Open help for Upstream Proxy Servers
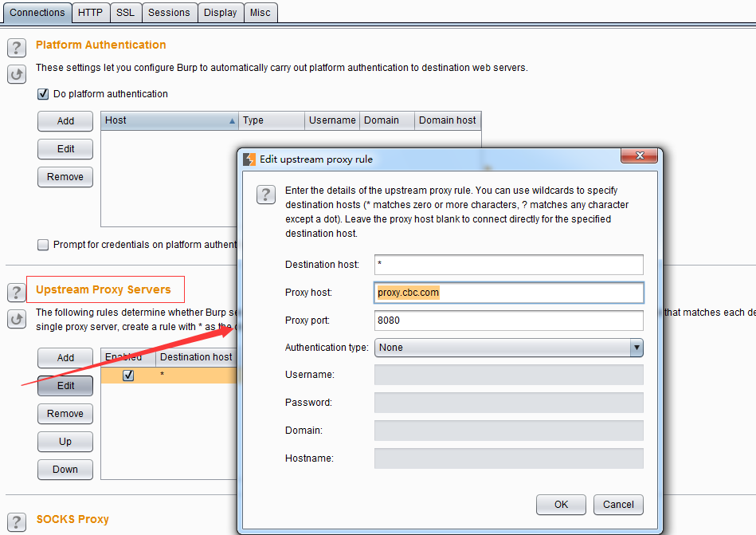The image size is (756, 535). coord(17,292)
